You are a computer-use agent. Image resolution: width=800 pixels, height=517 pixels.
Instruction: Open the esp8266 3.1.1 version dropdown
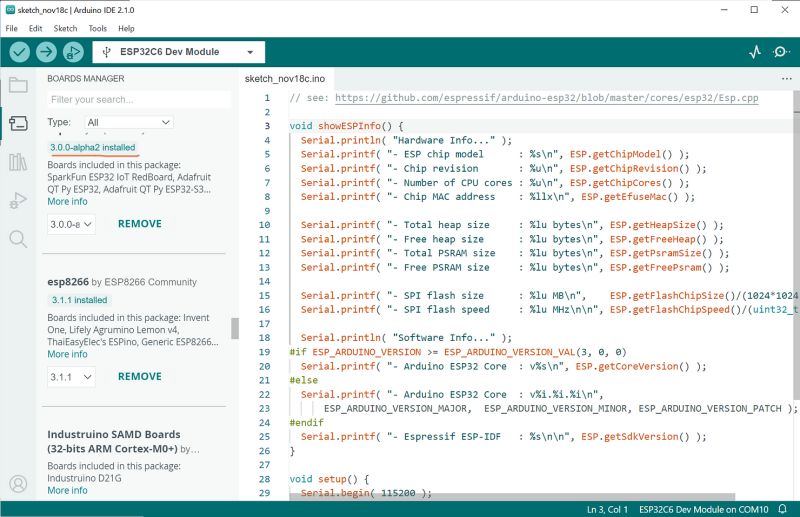(x=71, y=377)
